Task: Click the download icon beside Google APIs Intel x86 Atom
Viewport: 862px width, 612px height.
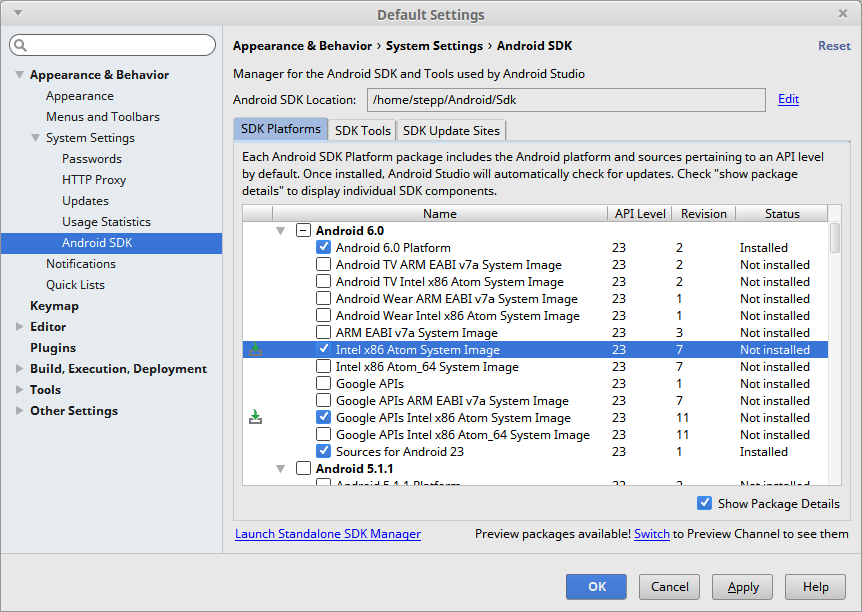Action: [256, 417]
